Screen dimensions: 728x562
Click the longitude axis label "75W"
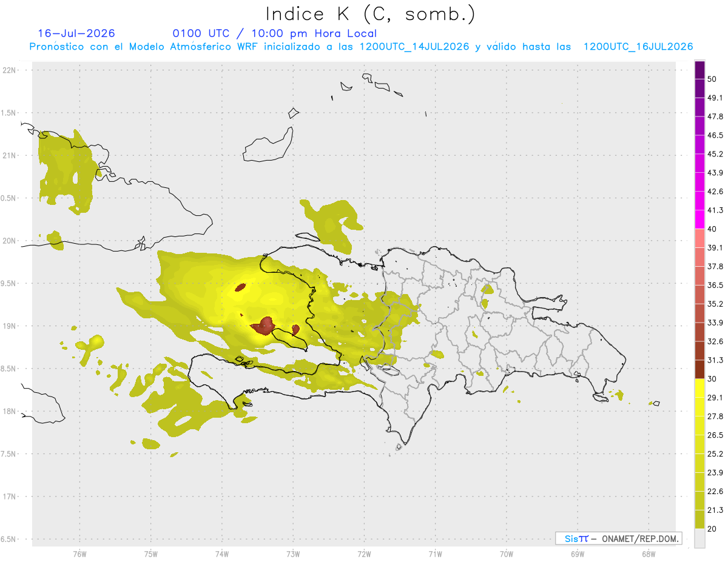[150, 554]
